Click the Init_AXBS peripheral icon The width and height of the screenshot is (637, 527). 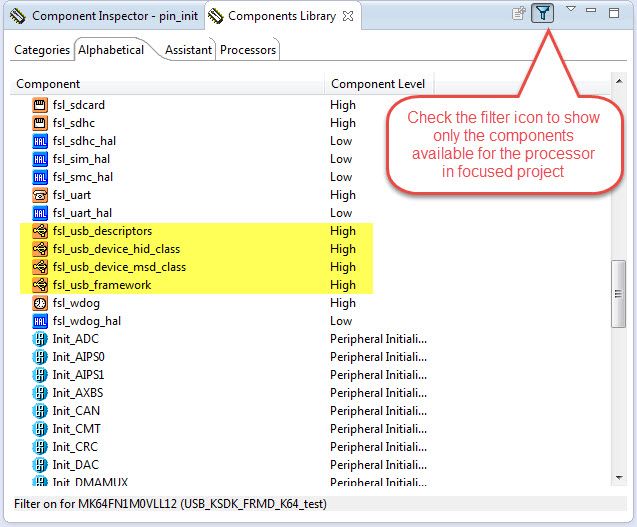click(40, 393)
